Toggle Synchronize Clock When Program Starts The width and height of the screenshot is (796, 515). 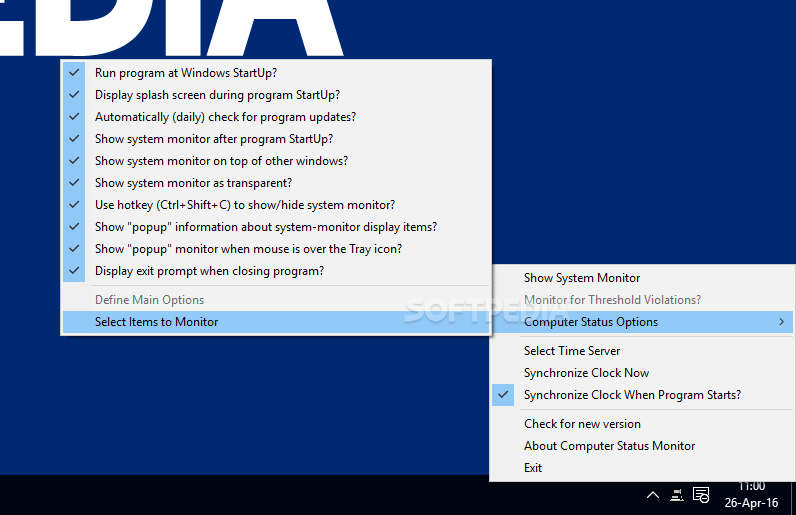pyautogui.click(x=642, y=395)
